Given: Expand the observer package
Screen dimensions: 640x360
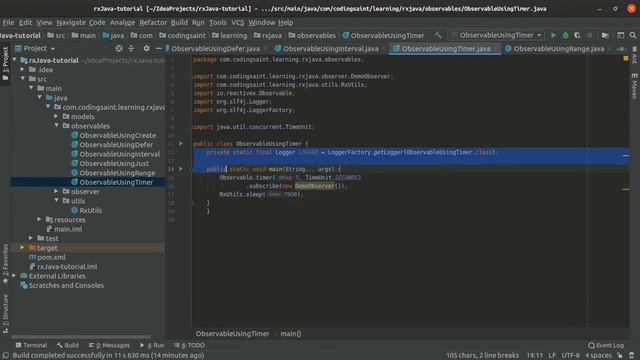Looking at the screenshot, I should 56,191.
